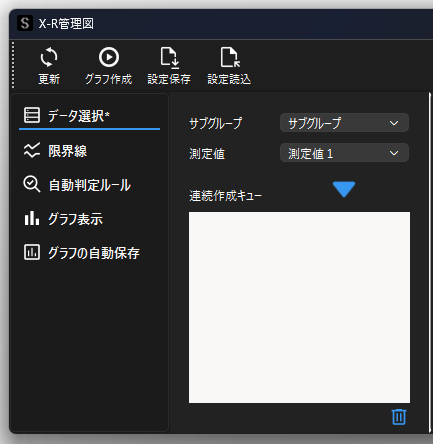This screenshot has height=444, width=433.
Task: Open the グラフの自動保存 tab
Action: click(x=89, y=253)
